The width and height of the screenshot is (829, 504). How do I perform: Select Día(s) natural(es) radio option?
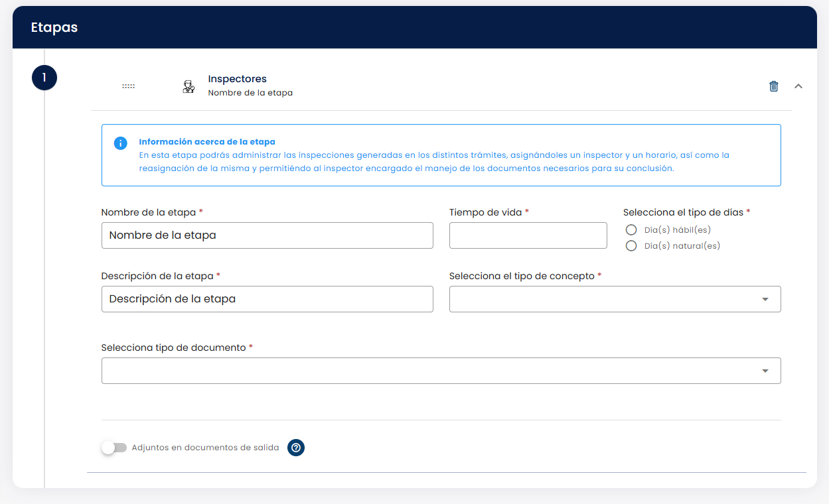(x=631, y=246)
